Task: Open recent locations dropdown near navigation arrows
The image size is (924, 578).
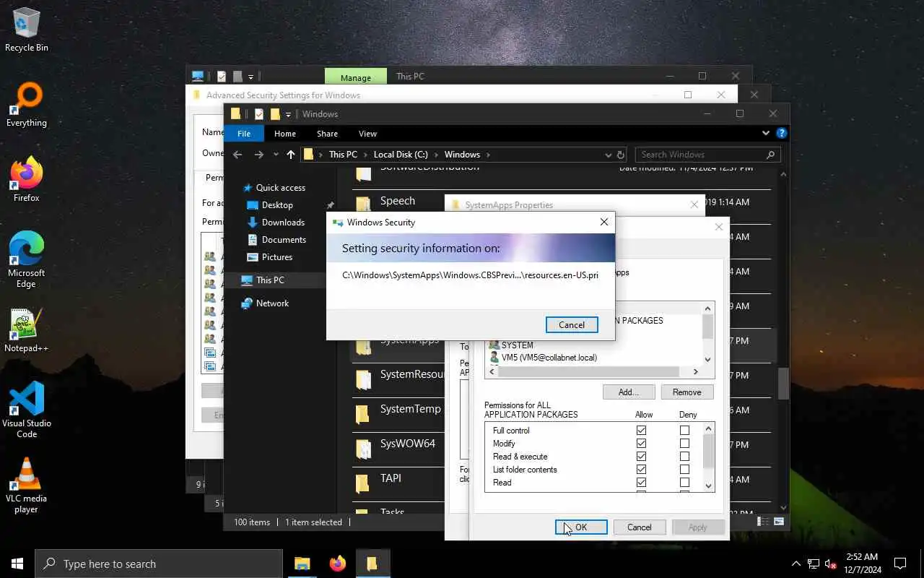Action: point(276,155)
